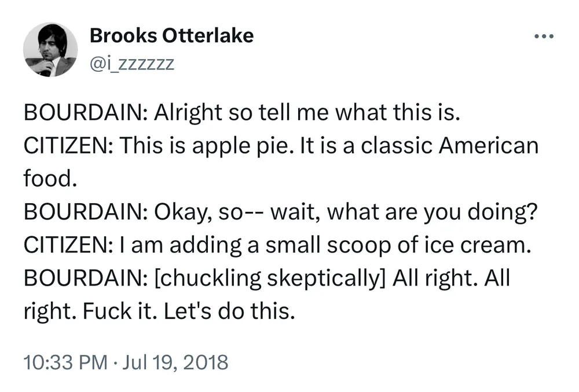Click the text "Alright so tell me what this is."
Image resolution: width=579 pixels, height=392 pixels.
[x=307, y=113]
